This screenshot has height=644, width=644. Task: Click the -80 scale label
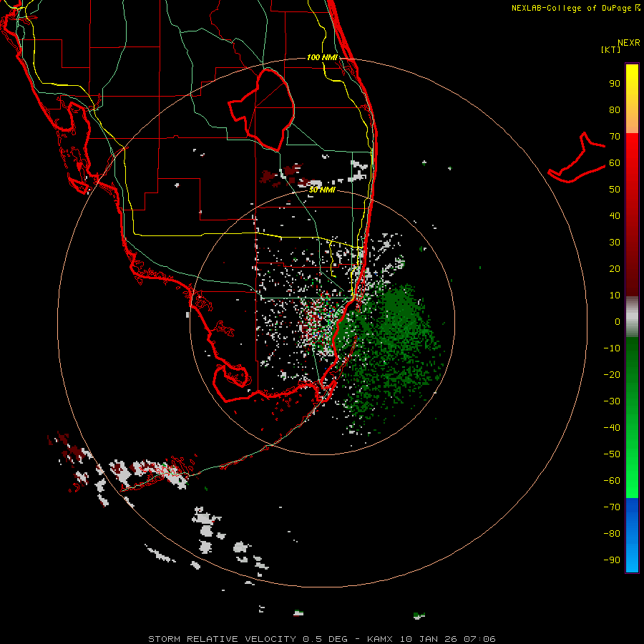(x=612, y=534)
